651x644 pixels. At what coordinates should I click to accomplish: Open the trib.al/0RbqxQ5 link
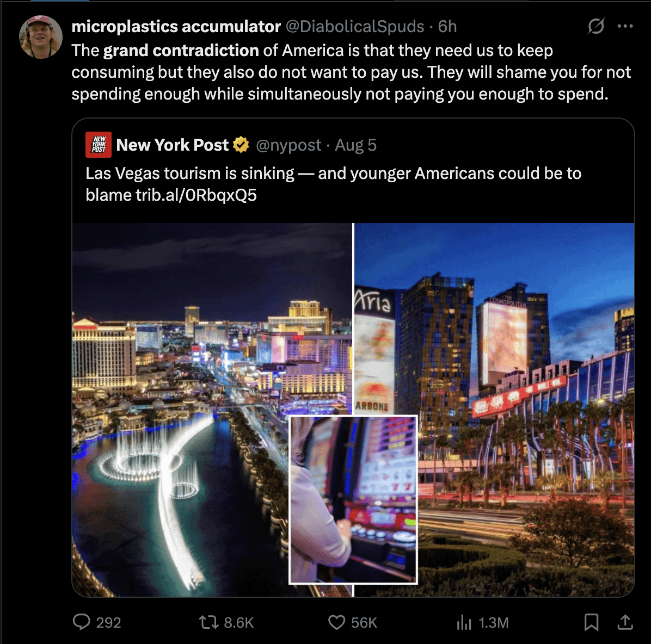[196, 195]
